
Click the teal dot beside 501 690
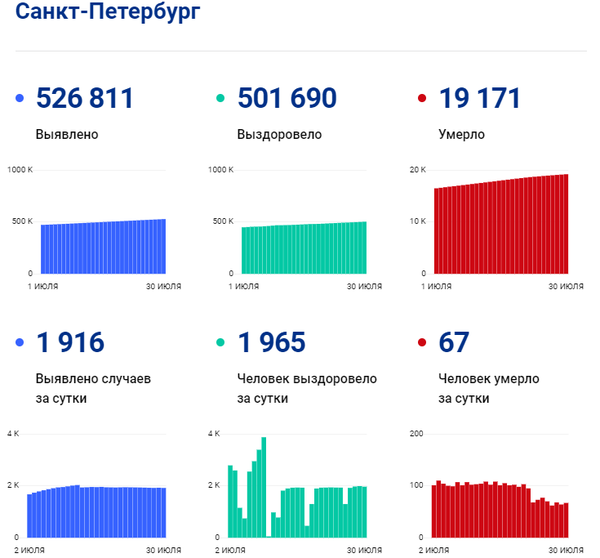click(x=222, y=98)
